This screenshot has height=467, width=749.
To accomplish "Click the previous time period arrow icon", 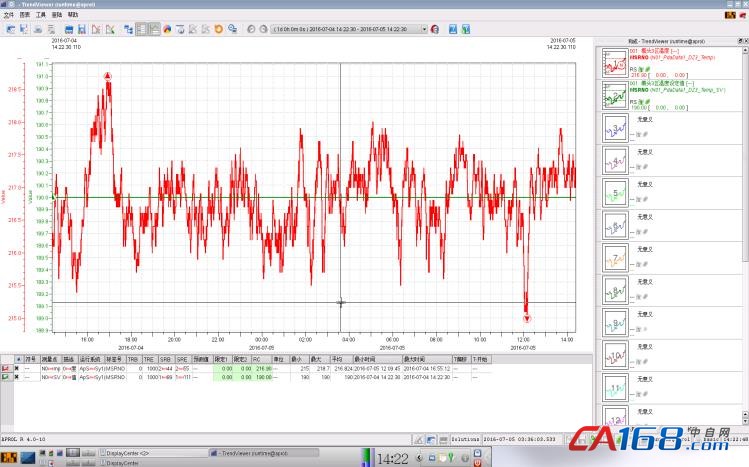I will 250,29.
